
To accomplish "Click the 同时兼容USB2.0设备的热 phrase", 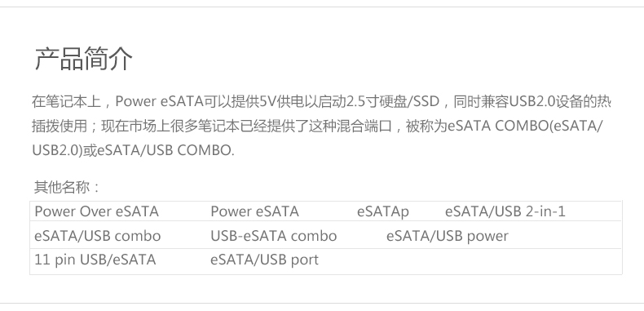I will click(x=532, y=101).
